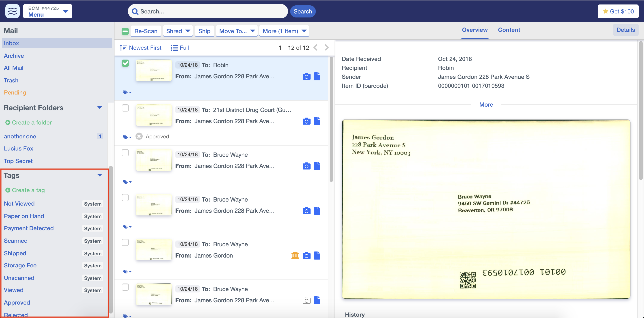This screenshot has height=318, width=644.
Task: Filter by the Not Viewed tag
Action: pyautogui.click(x=19, y=204)
